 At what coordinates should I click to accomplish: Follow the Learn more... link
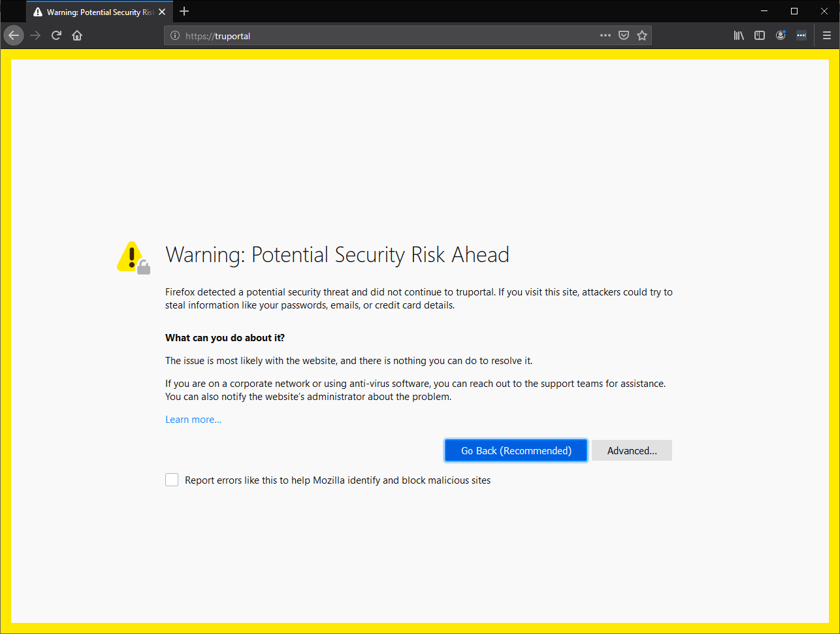(x=193, y=420)
